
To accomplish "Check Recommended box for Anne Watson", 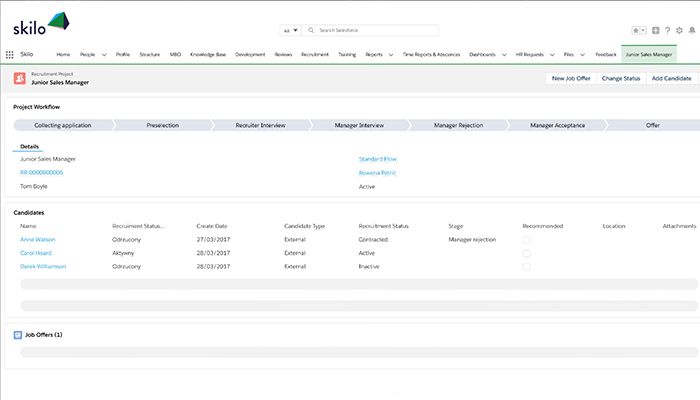I will [x=526, y=240].
